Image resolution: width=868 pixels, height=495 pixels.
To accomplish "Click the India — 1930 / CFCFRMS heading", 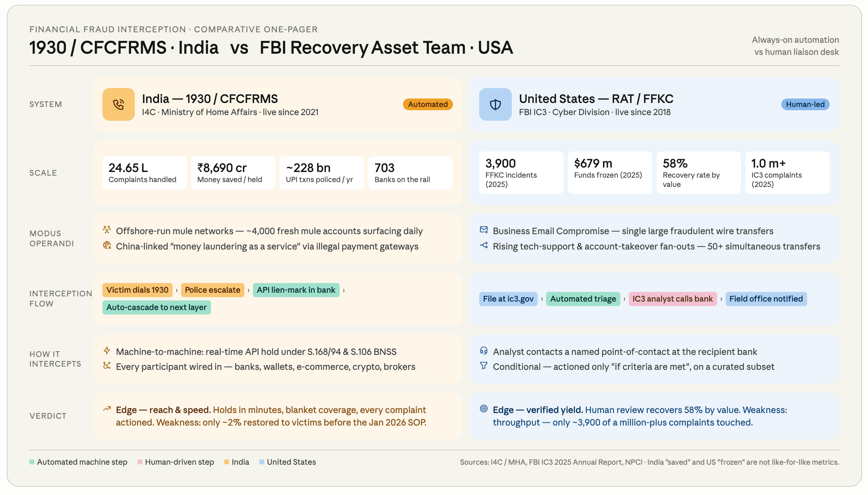I will 210,99.
